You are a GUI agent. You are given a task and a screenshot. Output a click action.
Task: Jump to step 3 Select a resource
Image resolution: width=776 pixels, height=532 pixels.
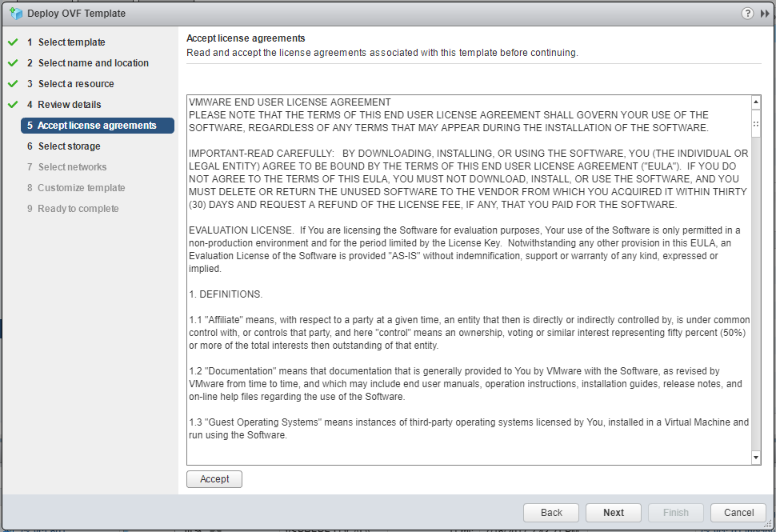click(76, 84)
